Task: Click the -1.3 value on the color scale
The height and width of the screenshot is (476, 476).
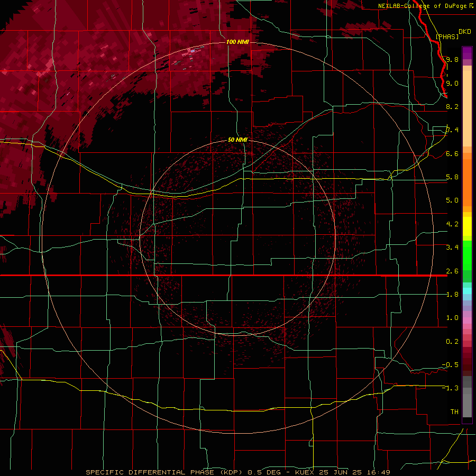Action: 450,388
